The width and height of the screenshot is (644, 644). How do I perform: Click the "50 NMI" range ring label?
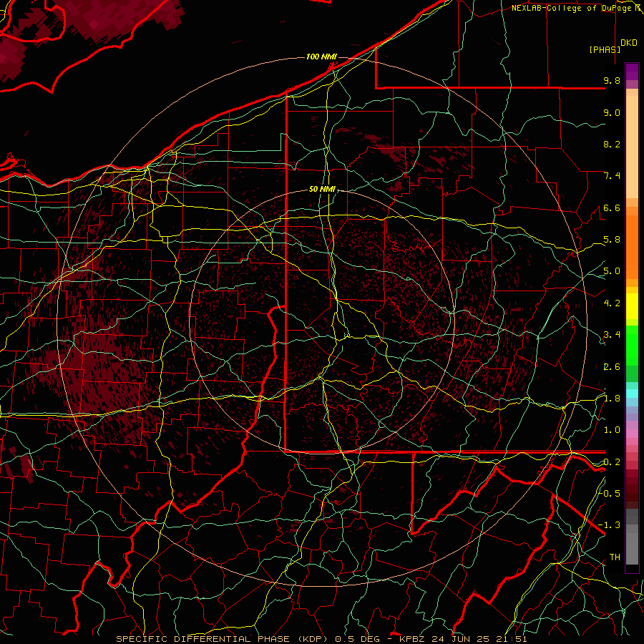pyautogui.click(x=323, y=190)
